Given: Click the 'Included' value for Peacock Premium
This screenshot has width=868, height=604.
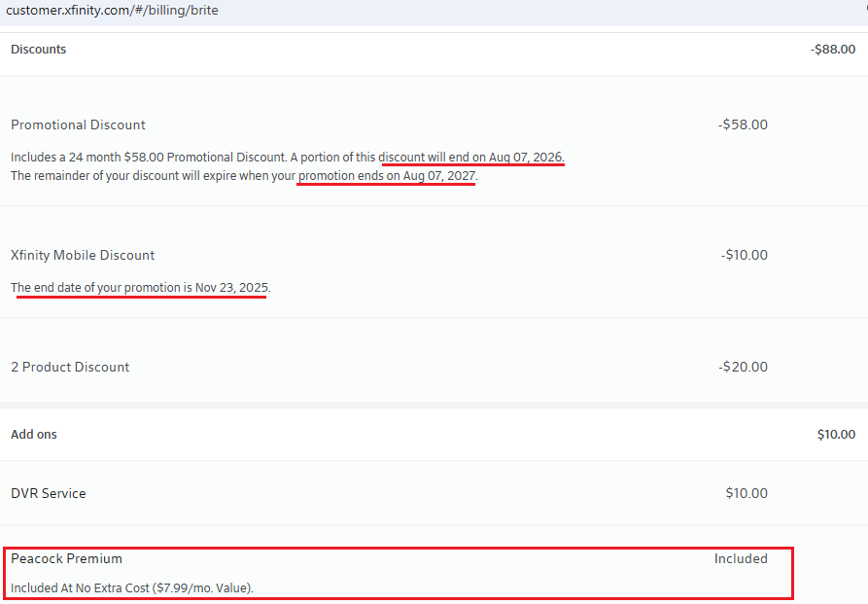Looking at the screenshot, I should coord(741,558).
